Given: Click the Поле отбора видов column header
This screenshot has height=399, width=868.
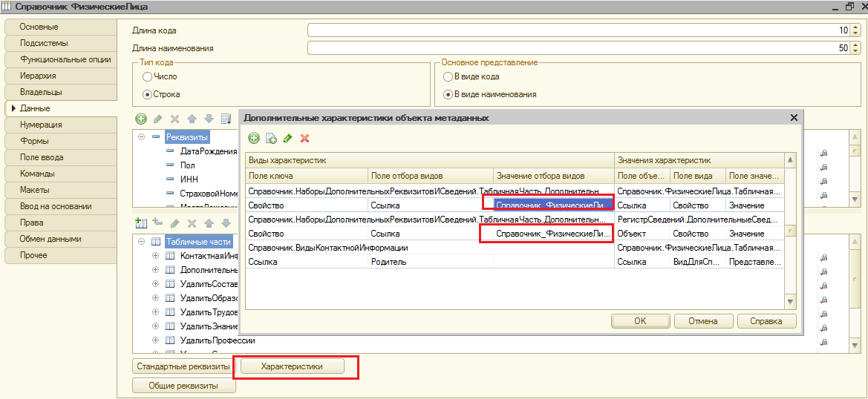Looking at the screenshot, I should (x=431, y=176).
